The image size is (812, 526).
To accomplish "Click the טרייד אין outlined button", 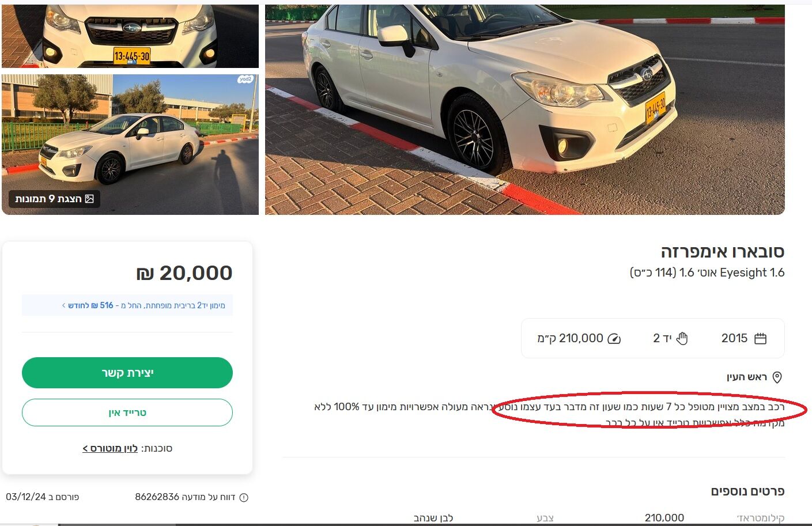I will [x=127, y=413].
